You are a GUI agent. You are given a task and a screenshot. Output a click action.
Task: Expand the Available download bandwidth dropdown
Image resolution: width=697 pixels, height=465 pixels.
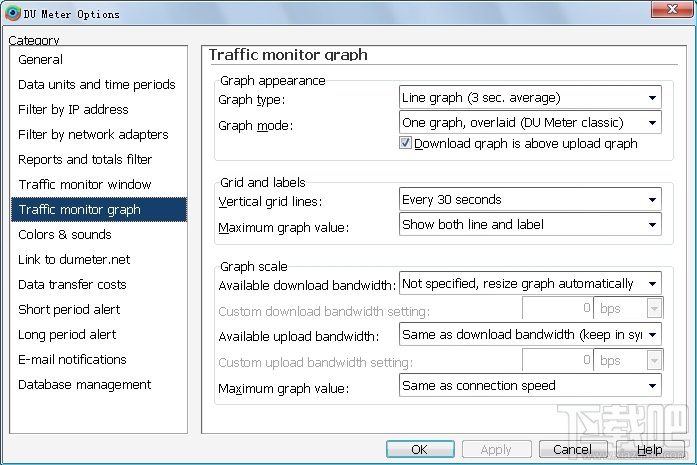pos(652,284)
